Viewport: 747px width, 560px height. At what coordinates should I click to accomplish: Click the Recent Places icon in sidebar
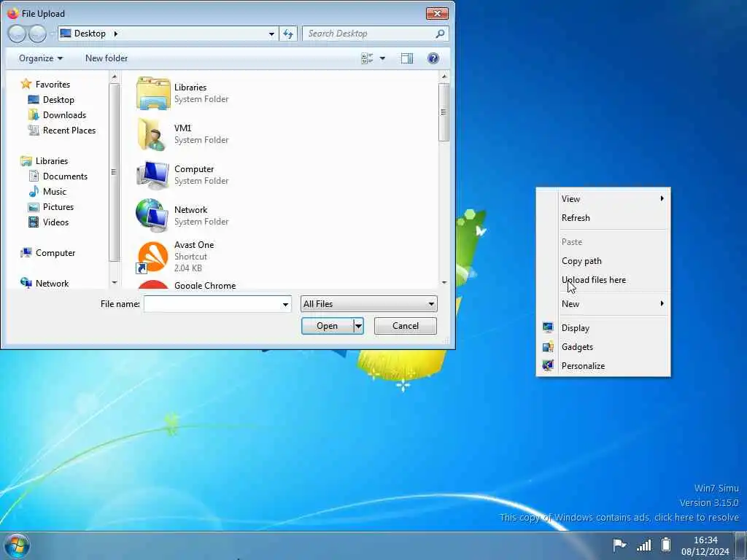tap(34, 130)
